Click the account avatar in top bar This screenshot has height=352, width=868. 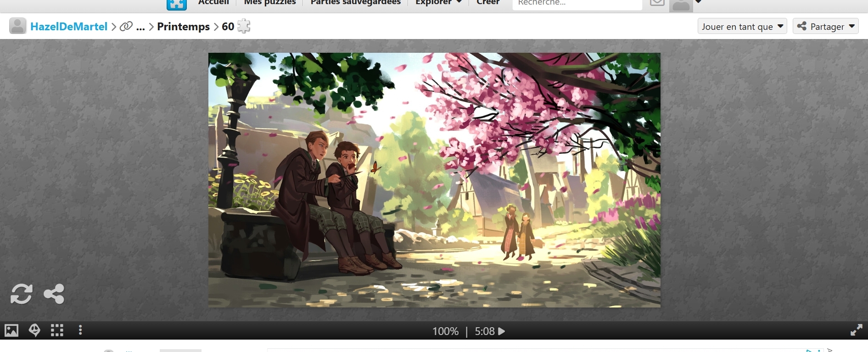tap(681, 5)
